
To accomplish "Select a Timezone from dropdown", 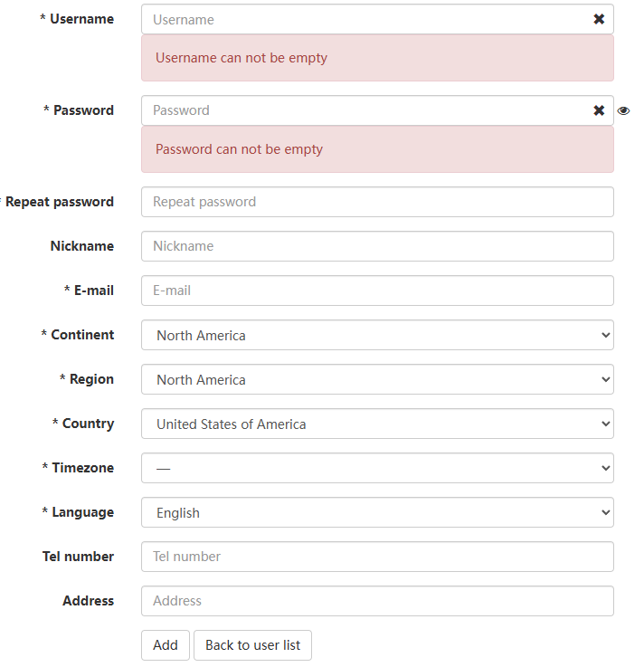I will [377, 468].
